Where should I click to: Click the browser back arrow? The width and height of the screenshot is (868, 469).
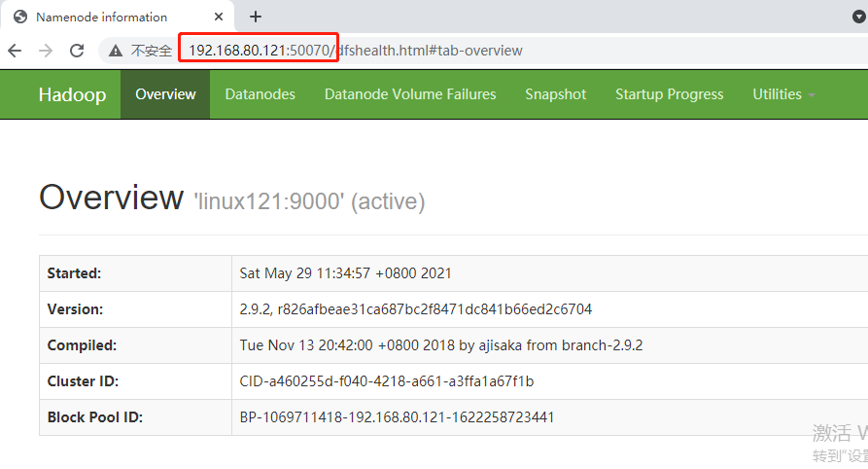[x=15, y=51]
